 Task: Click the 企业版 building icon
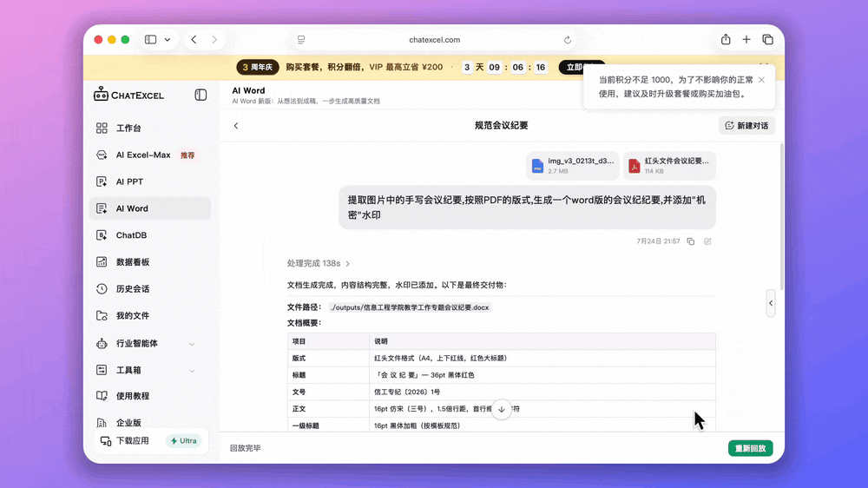pos(102,423)
